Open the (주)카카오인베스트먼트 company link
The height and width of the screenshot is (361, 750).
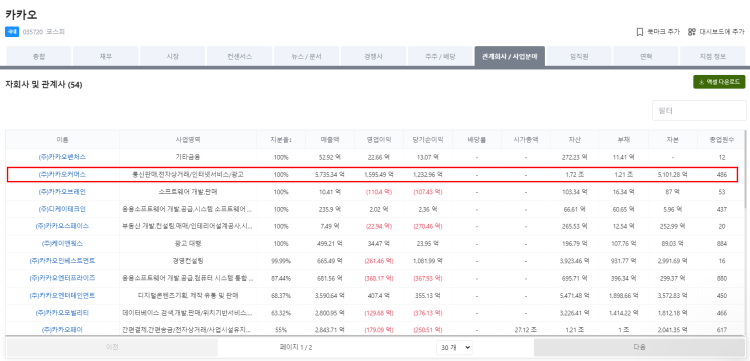click(62, 261)
